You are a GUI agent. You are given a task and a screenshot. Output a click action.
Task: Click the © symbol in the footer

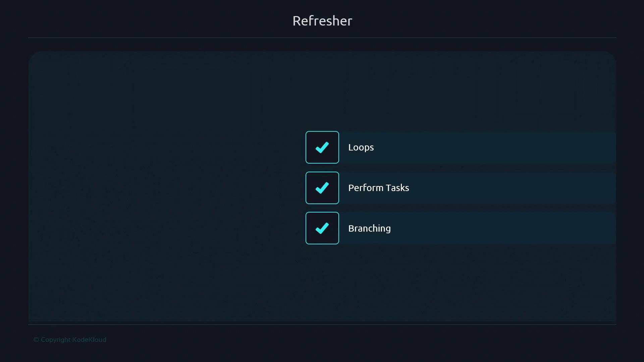click(36, 340)
